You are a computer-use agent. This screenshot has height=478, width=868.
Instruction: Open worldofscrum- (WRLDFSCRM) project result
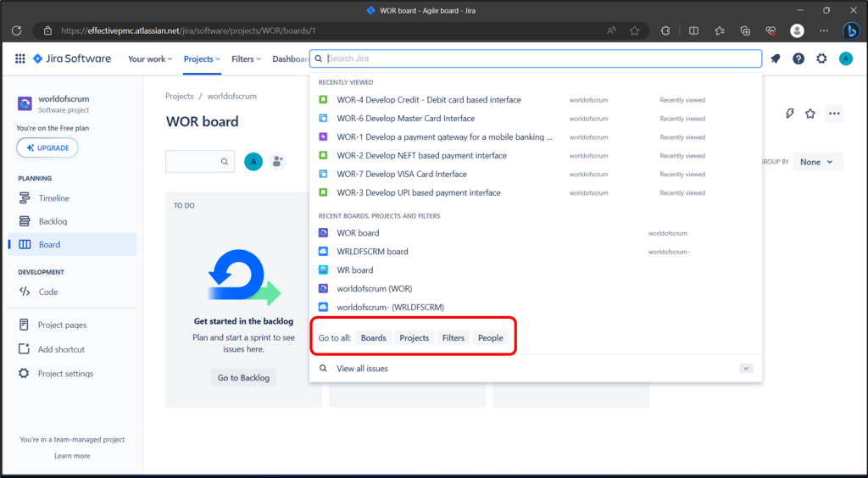point(536,307)
